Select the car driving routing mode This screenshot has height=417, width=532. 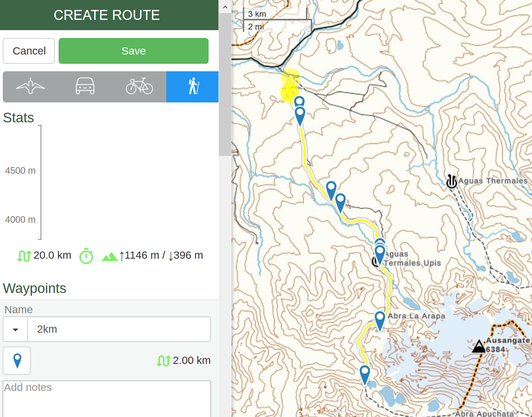(85, 86)
